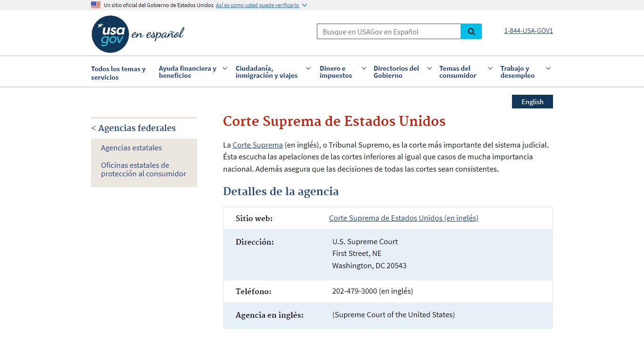Click address line 'First Street, NE'
The image size is (644, 362).
pyautogui.click(x=357, y=253)
